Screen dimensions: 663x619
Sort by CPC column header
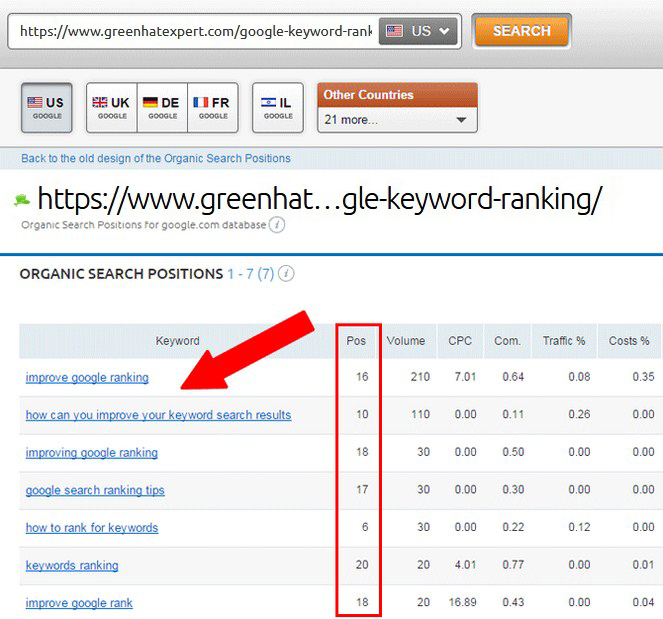460,341
